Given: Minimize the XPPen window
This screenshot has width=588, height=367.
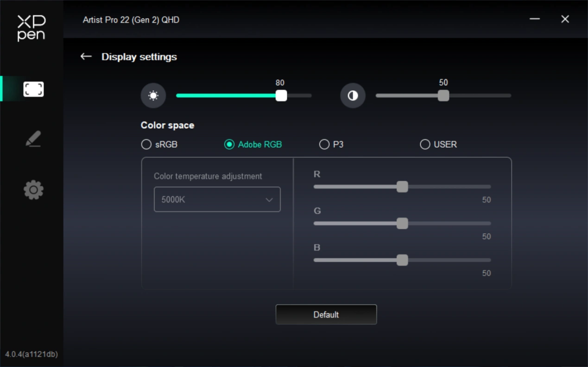Looking at the screenshot, I should click(535, 19).
